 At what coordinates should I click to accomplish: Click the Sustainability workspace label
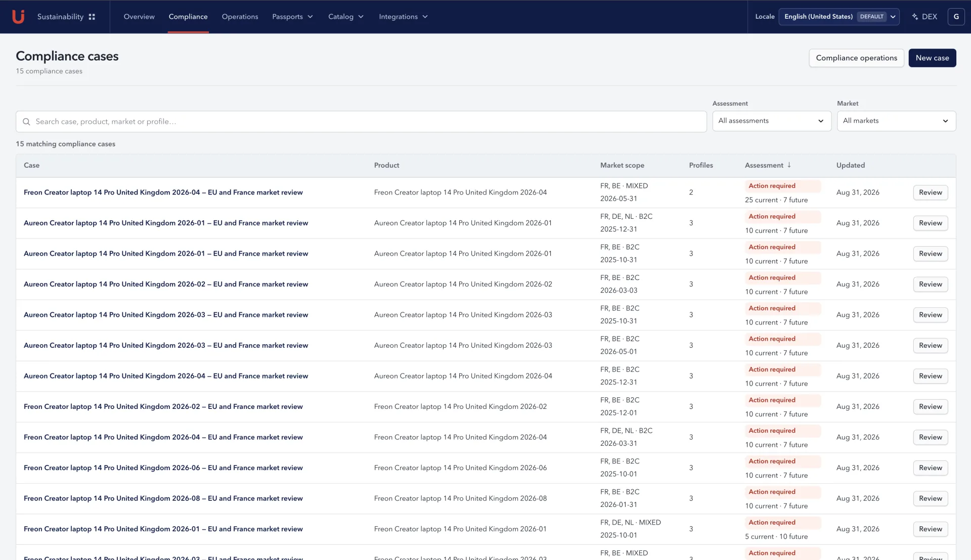60,17
